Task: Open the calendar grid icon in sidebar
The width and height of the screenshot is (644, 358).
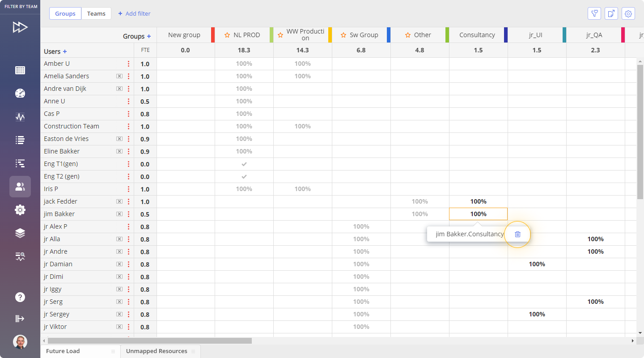Action: (x=20, y=70)
